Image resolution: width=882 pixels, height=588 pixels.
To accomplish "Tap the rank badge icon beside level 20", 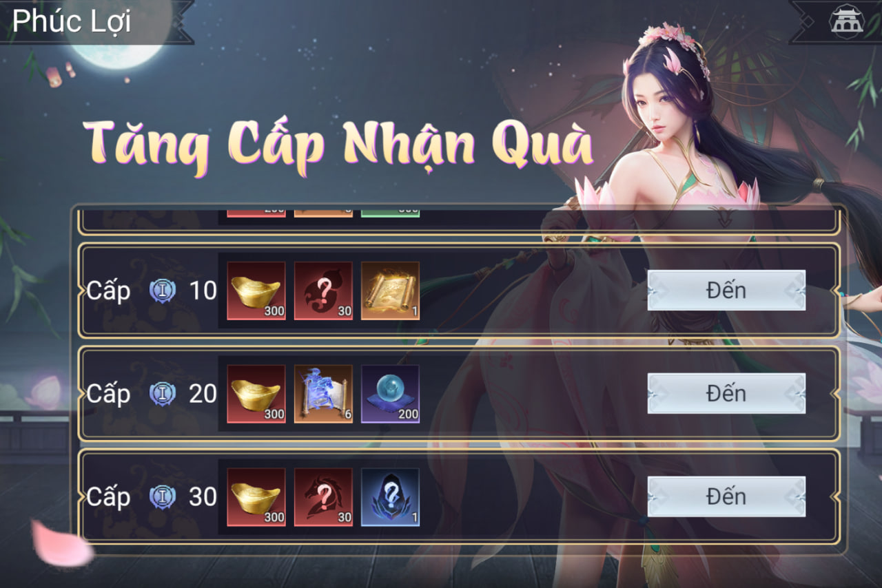I will (x=163, y=394).
